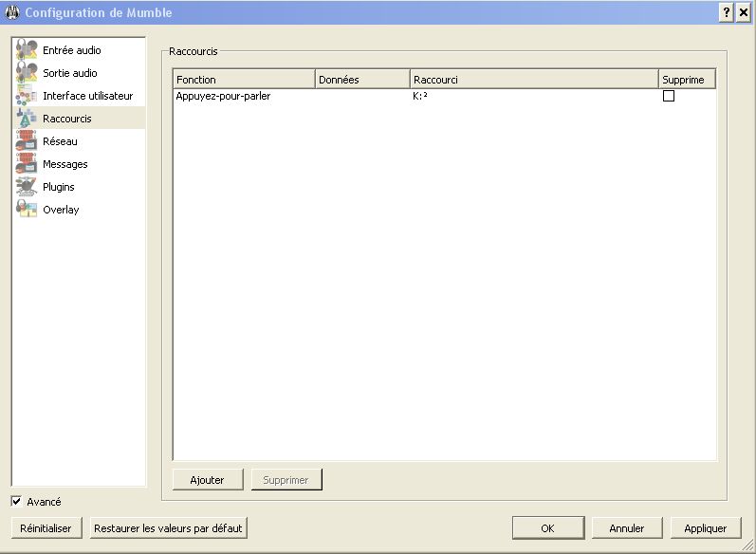The image size is (756, 554).
Task: Toggle the Supprime checkbox for Appuyez-pour-parler
Action: point(668,96)
